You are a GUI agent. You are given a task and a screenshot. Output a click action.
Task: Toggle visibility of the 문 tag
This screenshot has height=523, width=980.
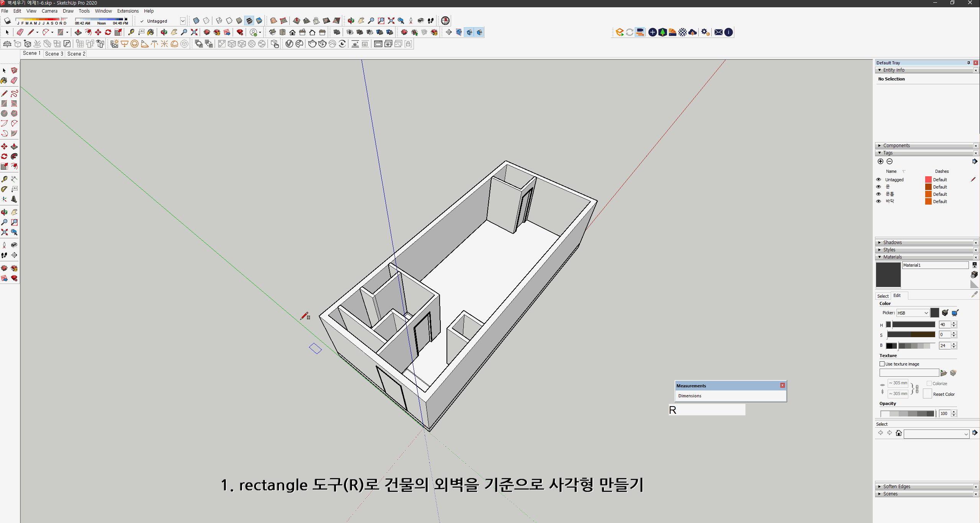pos(878,187)
